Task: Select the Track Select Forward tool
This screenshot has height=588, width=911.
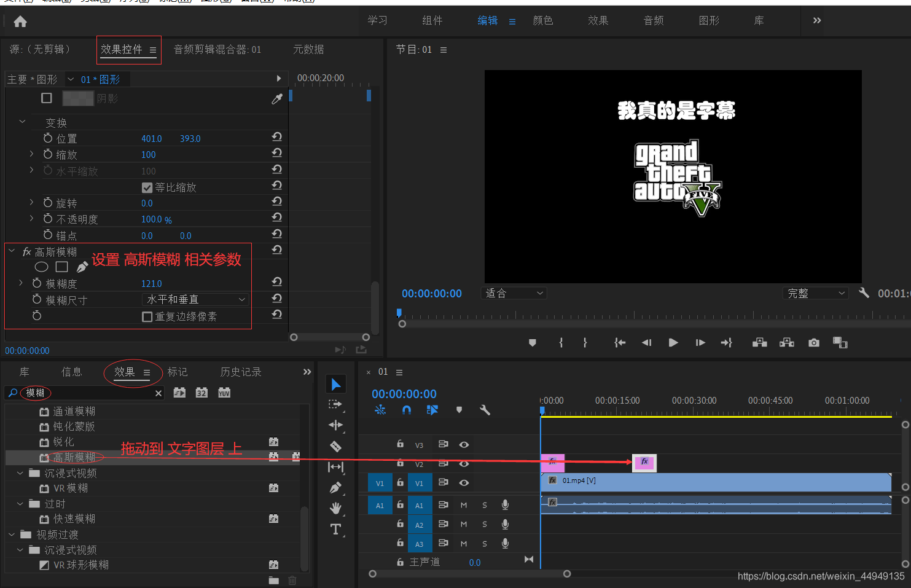Action: pyautogui.click(x=335, y=404)
